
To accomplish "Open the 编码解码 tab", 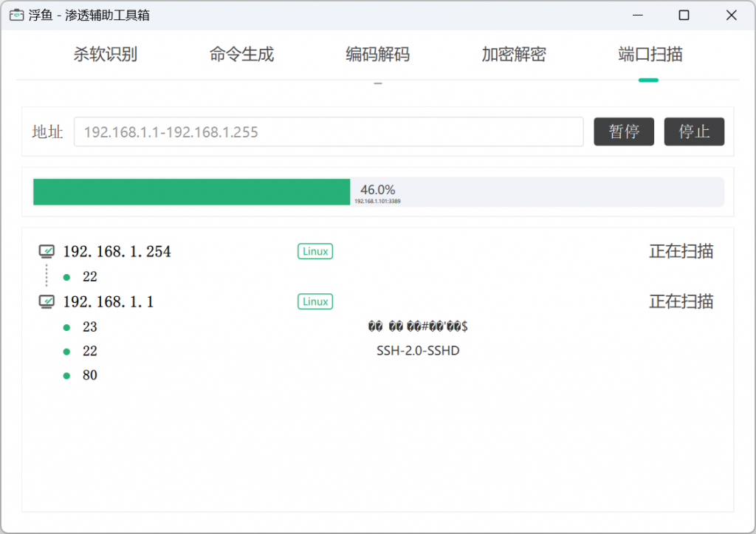I will 377,55.
